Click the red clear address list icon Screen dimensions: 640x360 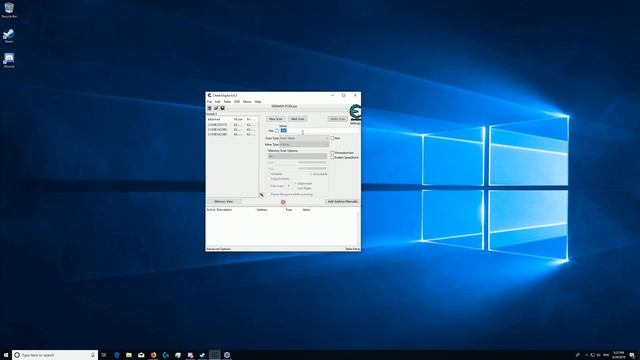point(283,202)
